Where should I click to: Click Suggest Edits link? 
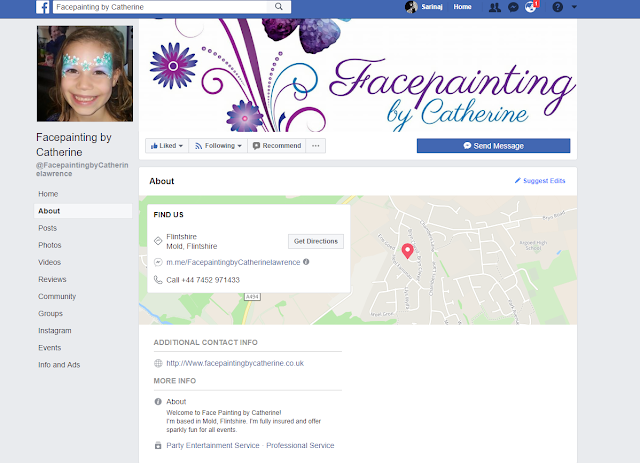click(540, 181)
